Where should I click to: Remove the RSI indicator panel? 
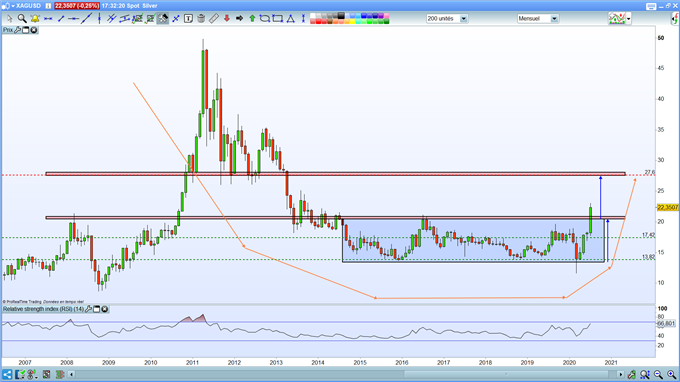tap(105, 309)
